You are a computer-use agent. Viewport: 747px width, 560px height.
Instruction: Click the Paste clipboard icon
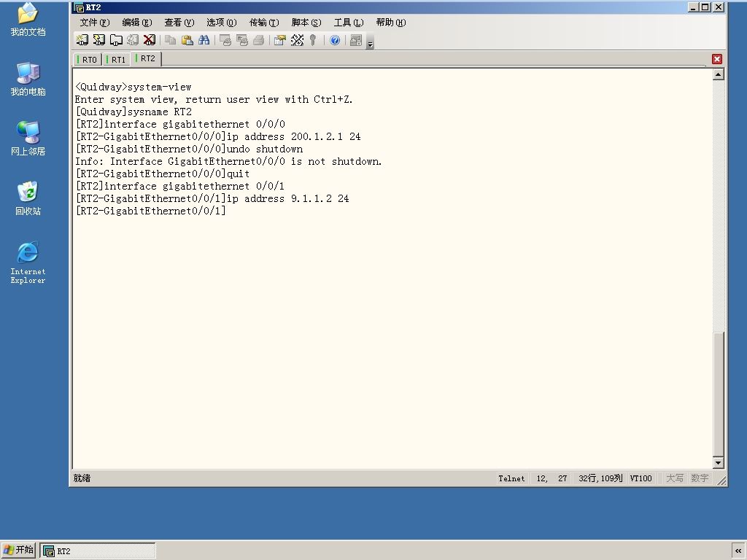point(187,41)
